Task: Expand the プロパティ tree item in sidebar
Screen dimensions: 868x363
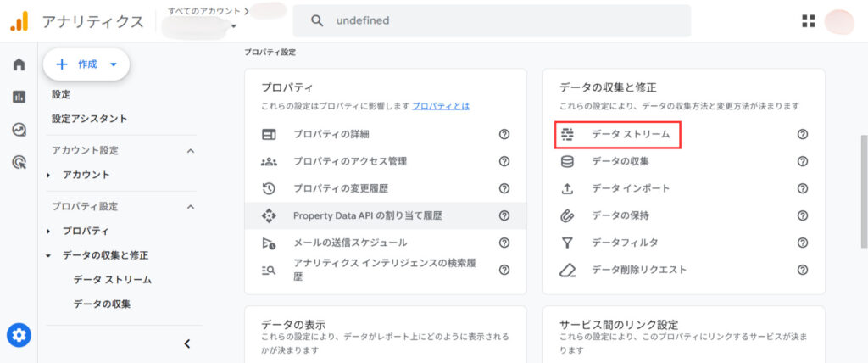Action: pyautogui.click(x=48, y=231)
